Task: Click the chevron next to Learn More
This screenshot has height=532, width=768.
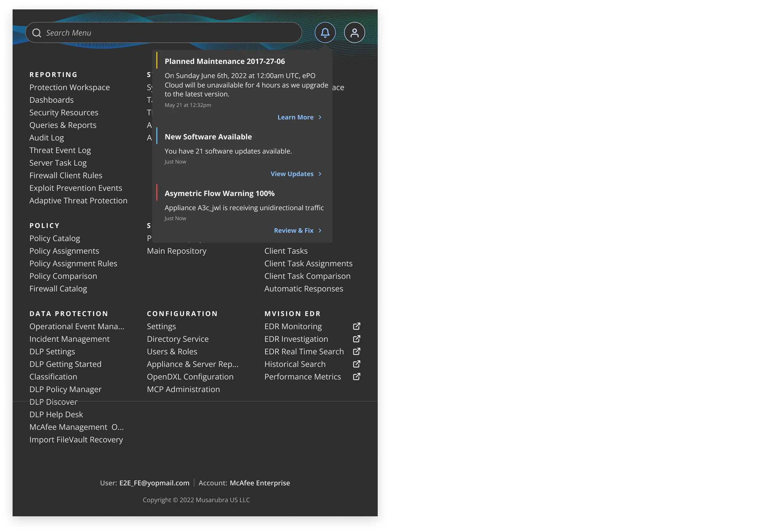Action: [x=320, y=117]
